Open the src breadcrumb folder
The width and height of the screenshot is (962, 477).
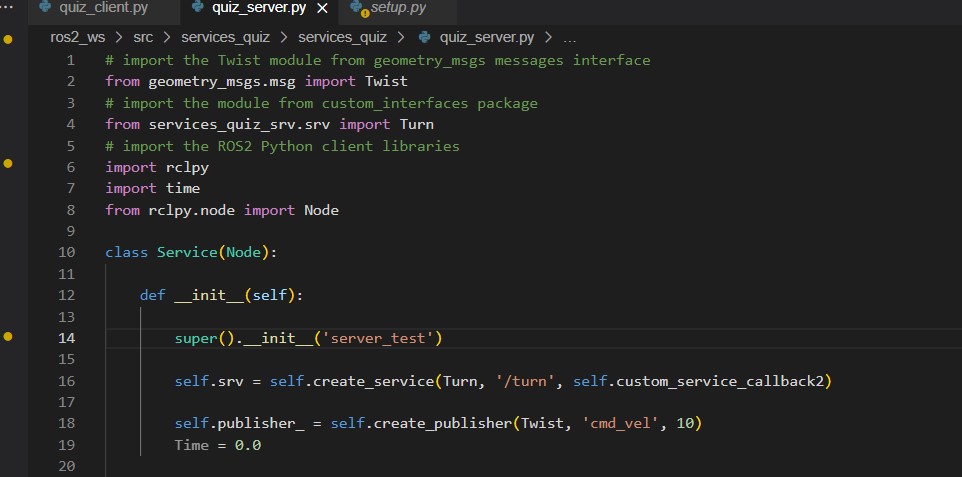(x=143, y=37)
